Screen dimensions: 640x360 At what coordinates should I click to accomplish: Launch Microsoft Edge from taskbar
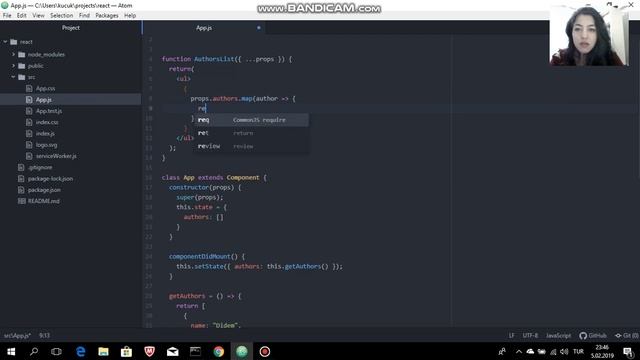[x=81, y=351]
